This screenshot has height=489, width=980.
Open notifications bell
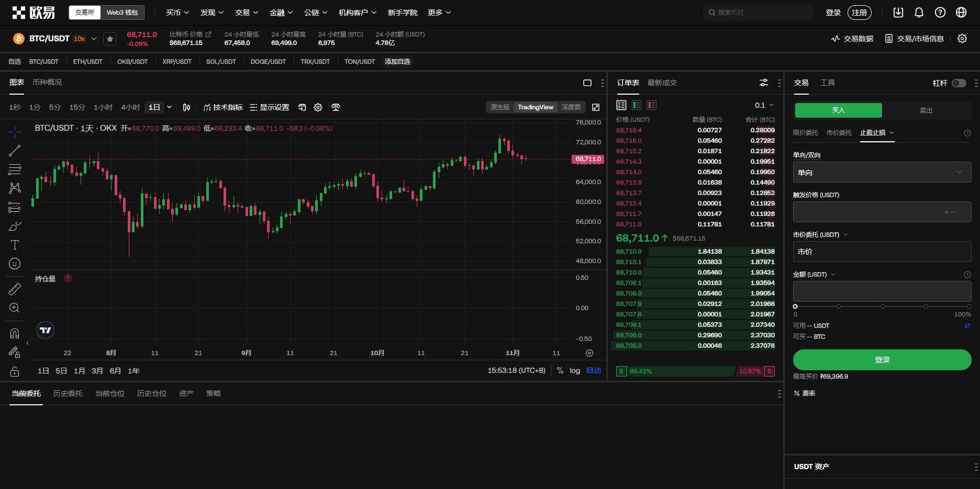coord(919,13)
